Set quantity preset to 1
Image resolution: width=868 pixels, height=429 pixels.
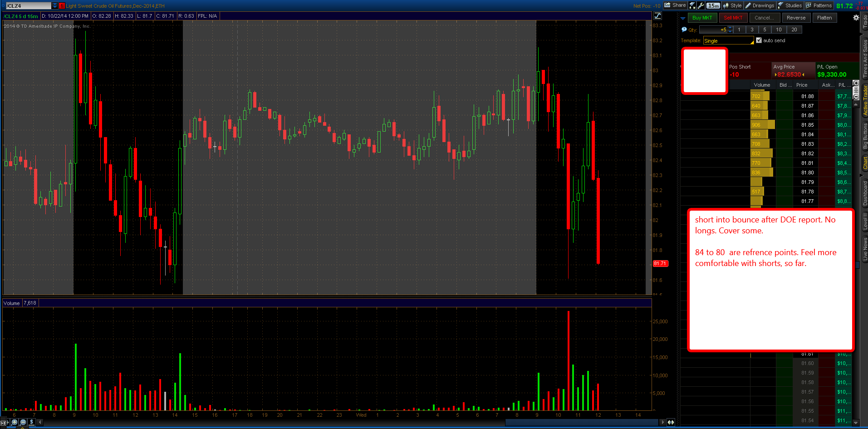pos(739,30)
